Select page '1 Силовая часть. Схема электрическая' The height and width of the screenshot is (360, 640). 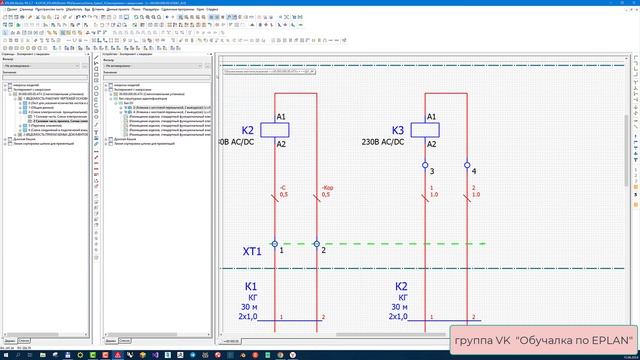pos(60,117)
